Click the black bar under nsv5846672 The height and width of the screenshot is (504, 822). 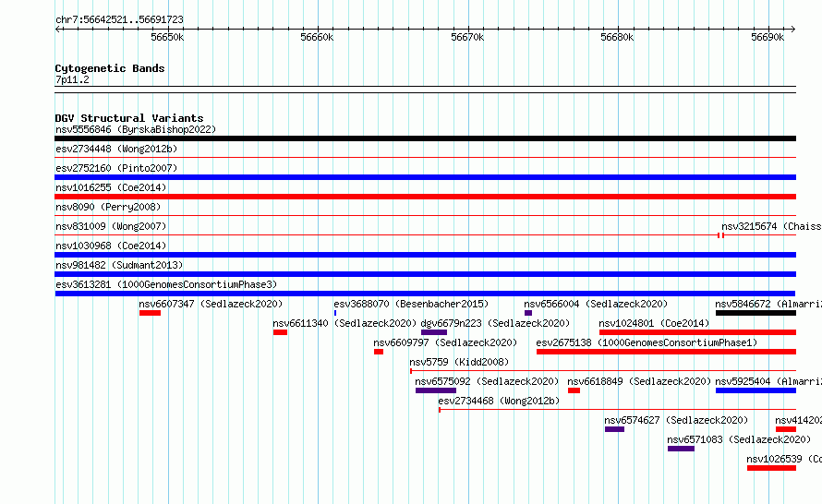pos(756,313)
